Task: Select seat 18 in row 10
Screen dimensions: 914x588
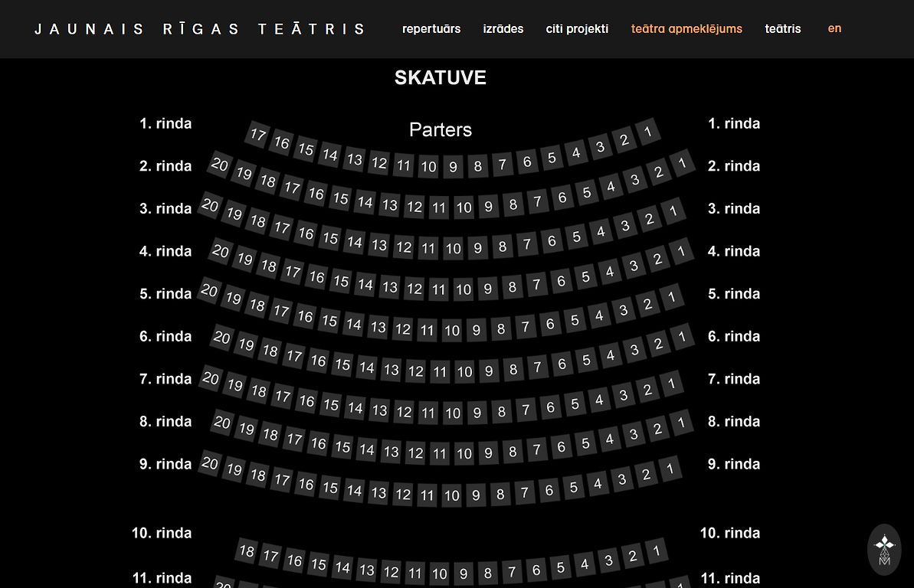Action: pyautogui.click(x=246, y=551)
